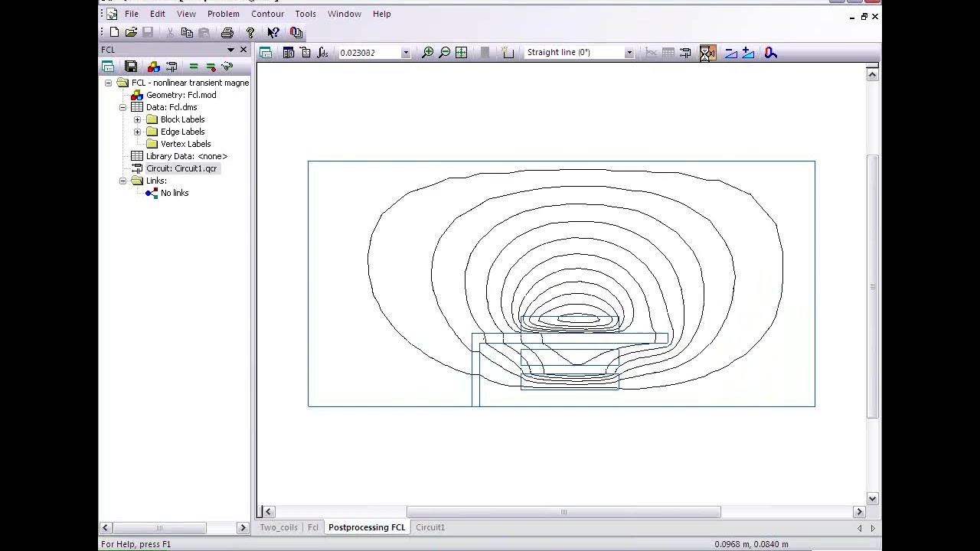Click the horizontal scrollbar thumb of field view

(x=563, y=512)
